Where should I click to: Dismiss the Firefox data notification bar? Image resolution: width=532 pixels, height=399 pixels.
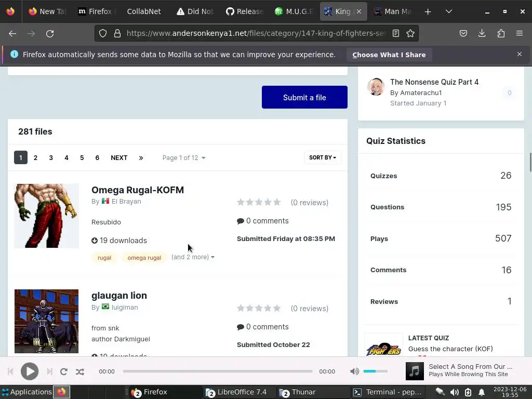(520, 54)
